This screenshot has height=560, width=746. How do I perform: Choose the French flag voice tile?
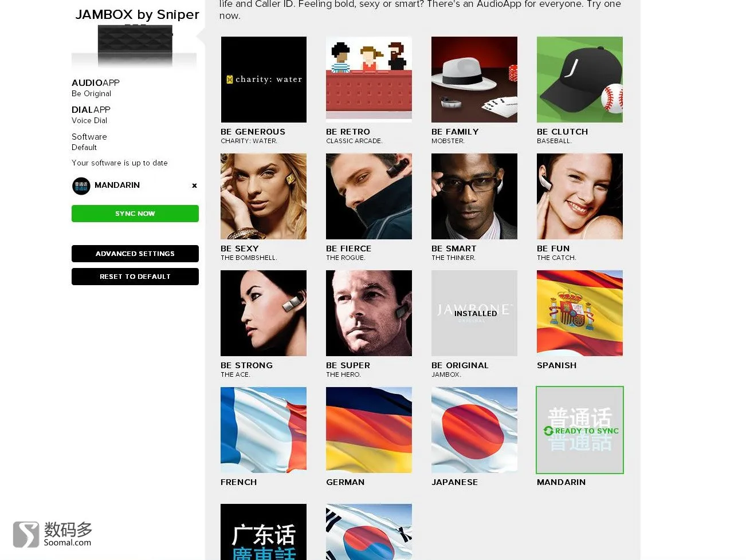pyautogui.click(x=264, y=430)
